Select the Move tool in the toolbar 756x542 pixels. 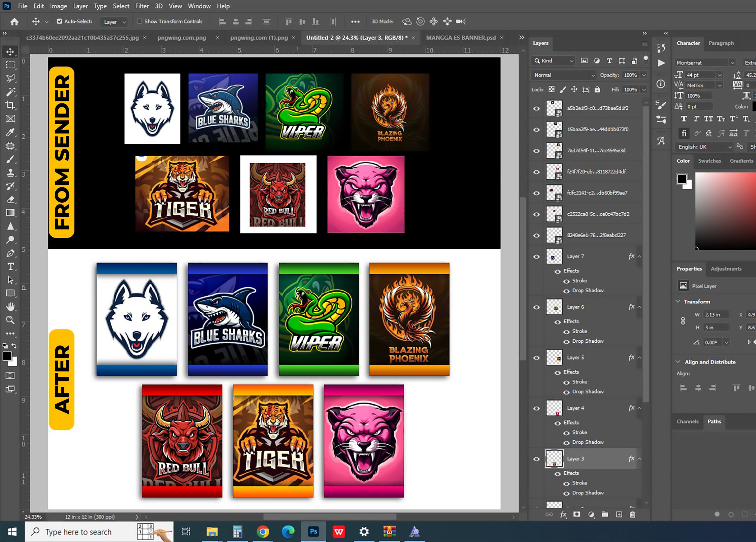pyautogui.click(x=10, y=52)
